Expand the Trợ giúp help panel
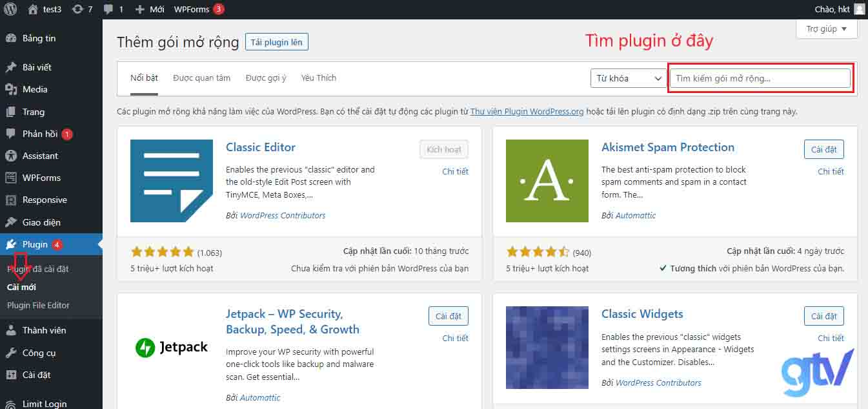 [825, 28]
